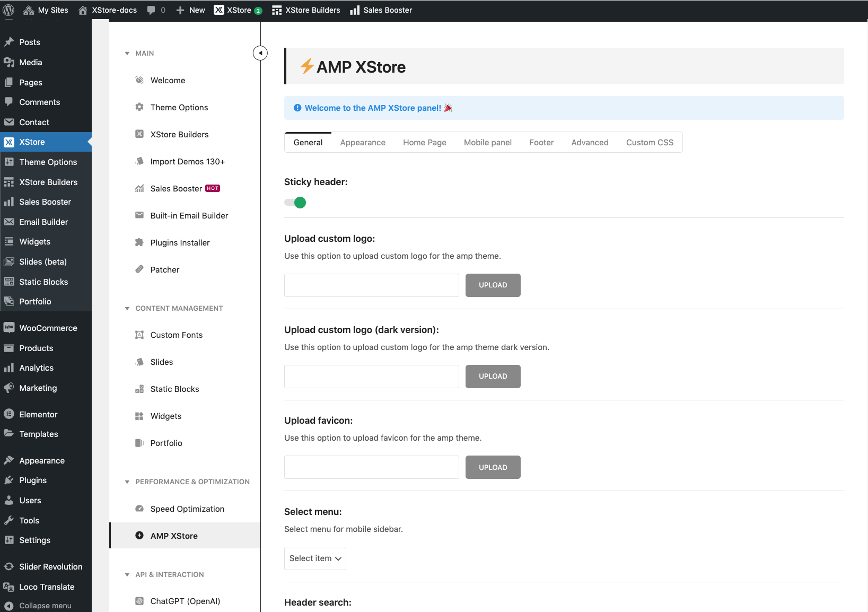This screenshot has width=868, height=612.
Task: Open the Mobile panel tab
Action: (488, 142)
